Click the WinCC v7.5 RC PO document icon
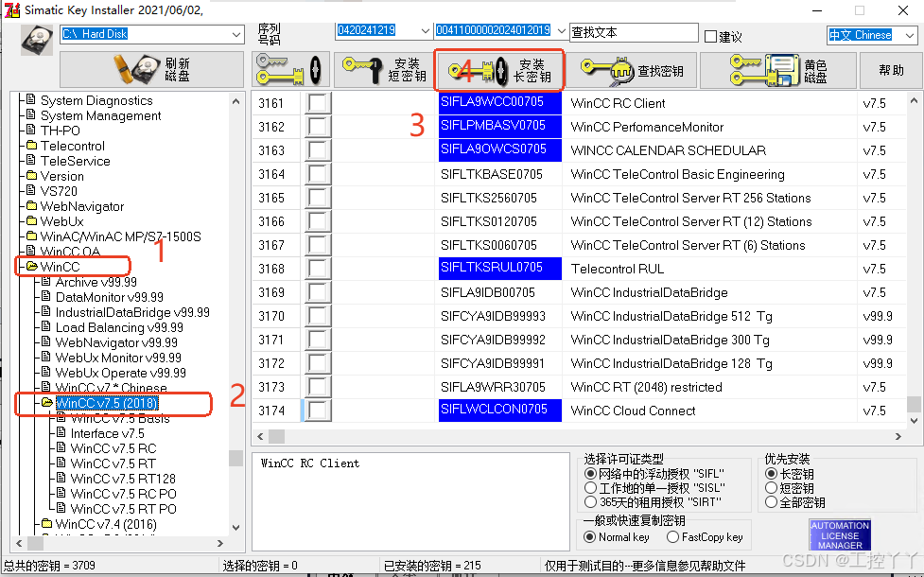 [x=61, y=494]
